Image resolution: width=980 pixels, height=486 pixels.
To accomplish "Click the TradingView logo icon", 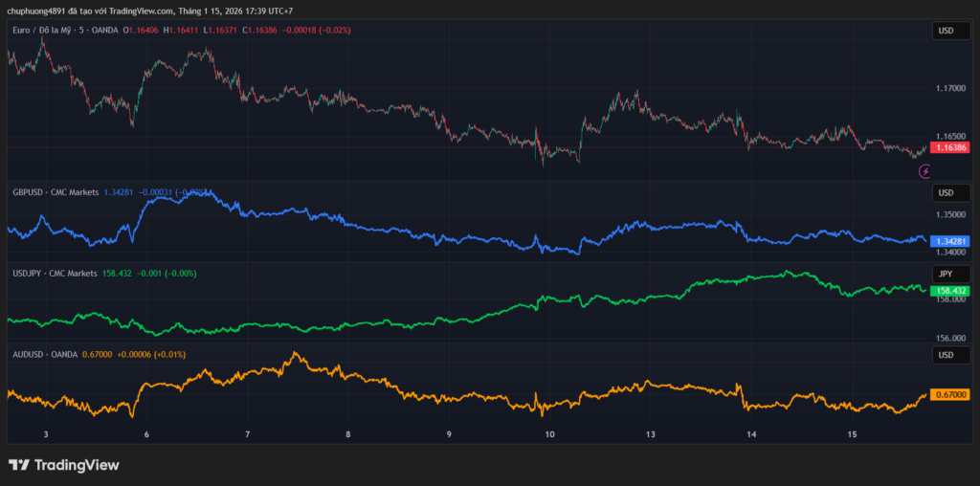I will (x=19, y=465).
